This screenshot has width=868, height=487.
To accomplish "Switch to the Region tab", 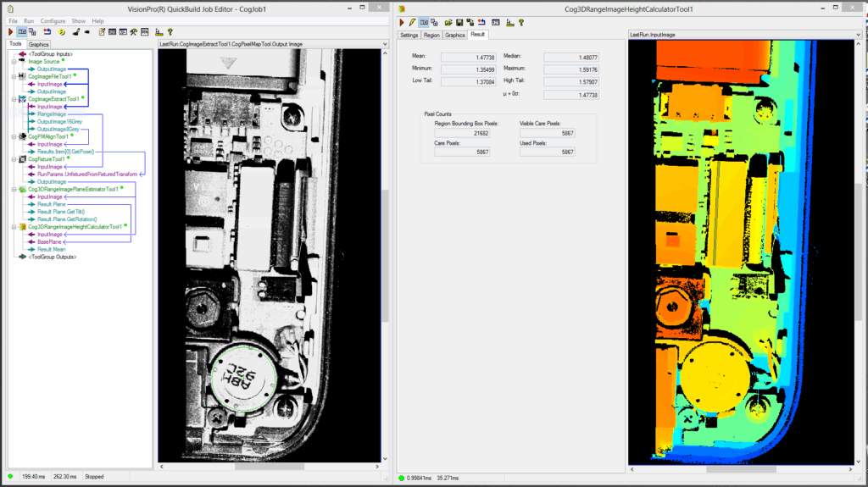I will click(x=431, y=36).
